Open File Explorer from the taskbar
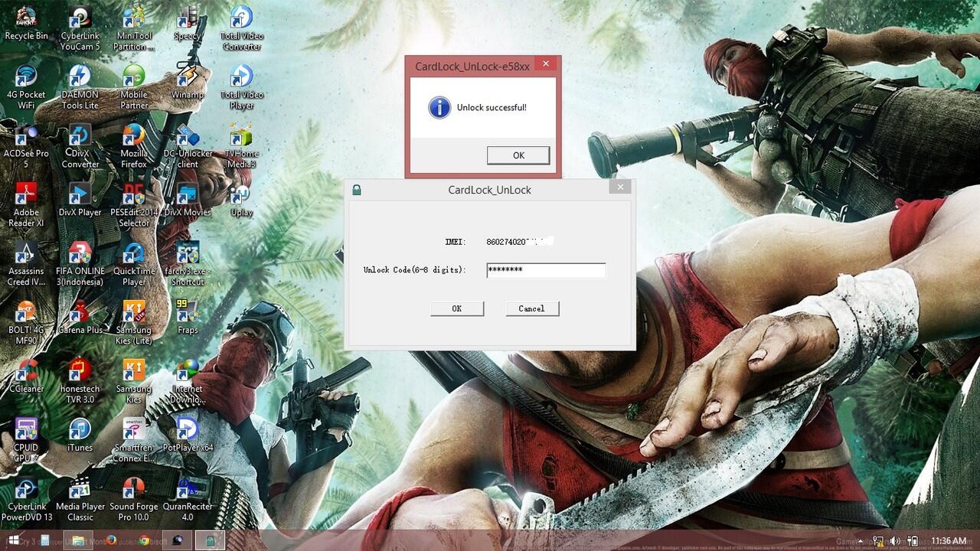The image size is (980, 551). [x=78, y=540]
